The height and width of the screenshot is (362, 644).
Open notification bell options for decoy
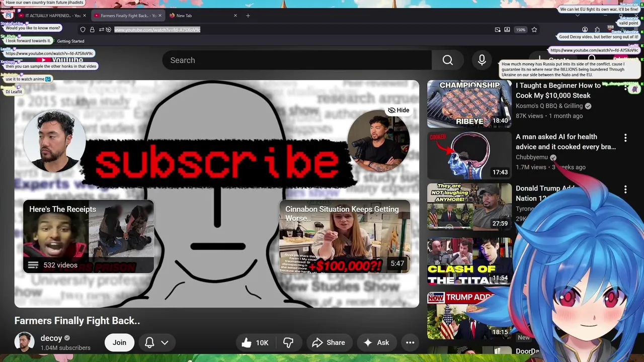coord(156,343)
